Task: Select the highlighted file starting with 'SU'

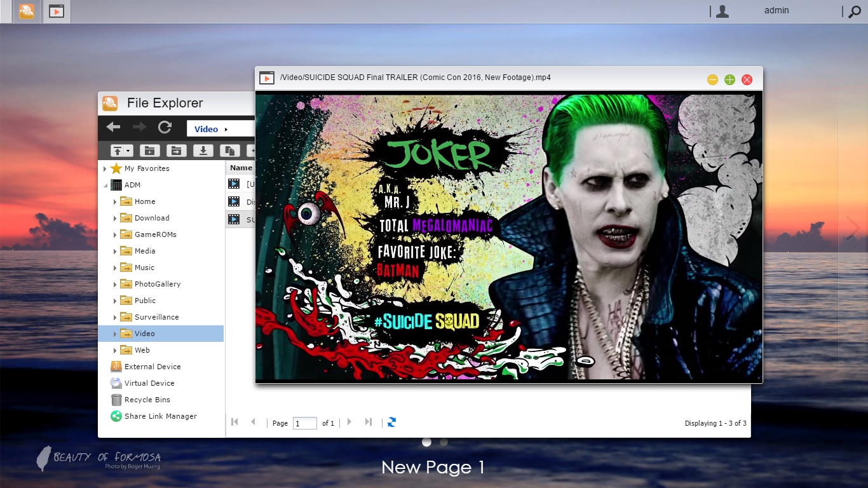Action: pos(241,220)
